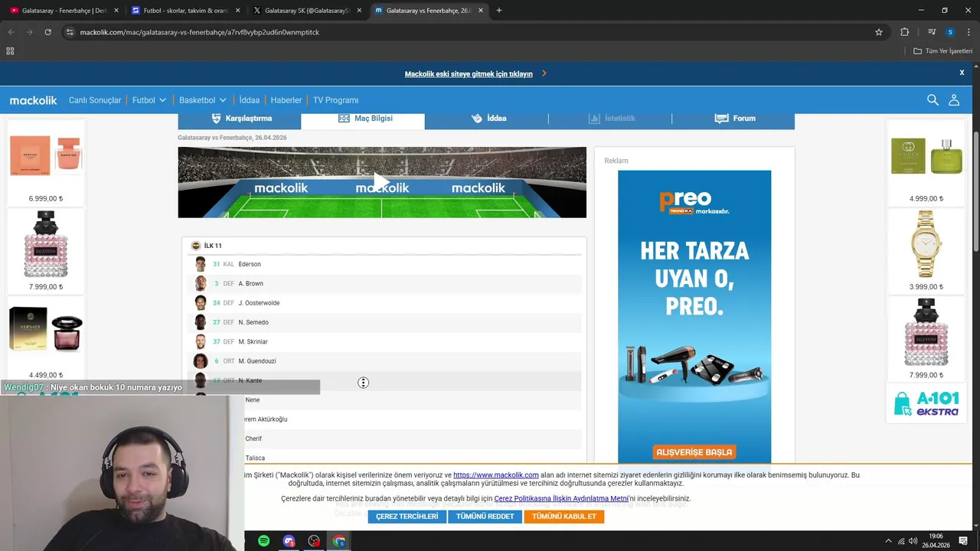Open the Chrome profile avatar S
The width and height of the screenshot is (980, 551).
(x=950, y=32)
